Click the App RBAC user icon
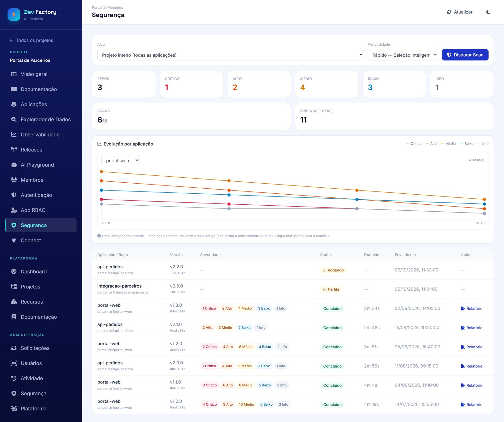 [14, 210]
